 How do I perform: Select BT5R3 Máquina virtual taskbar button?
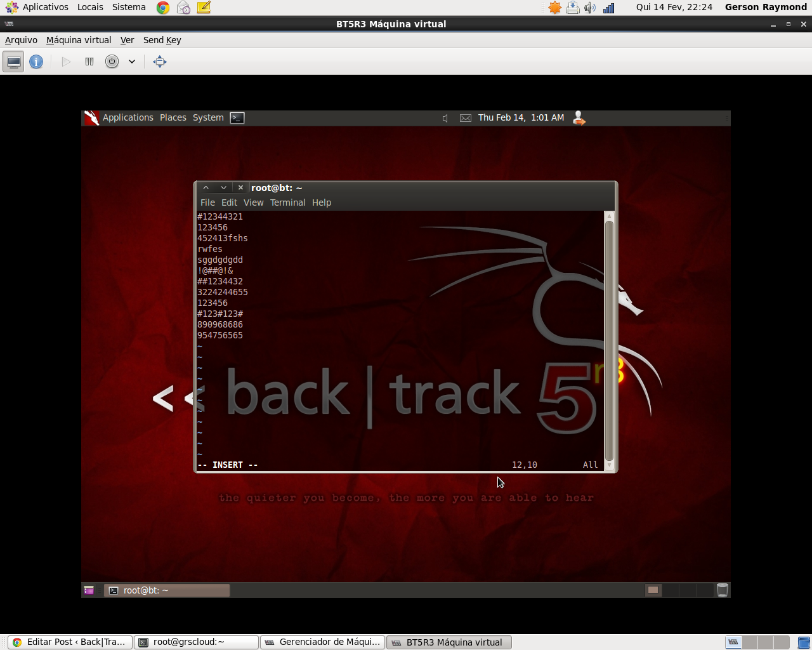449,642
